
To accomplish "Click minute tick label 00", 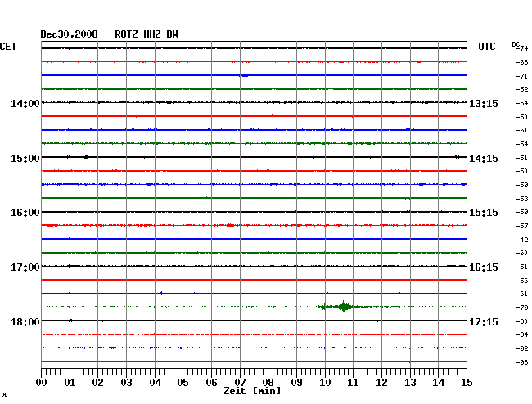I will pos(42,383).
